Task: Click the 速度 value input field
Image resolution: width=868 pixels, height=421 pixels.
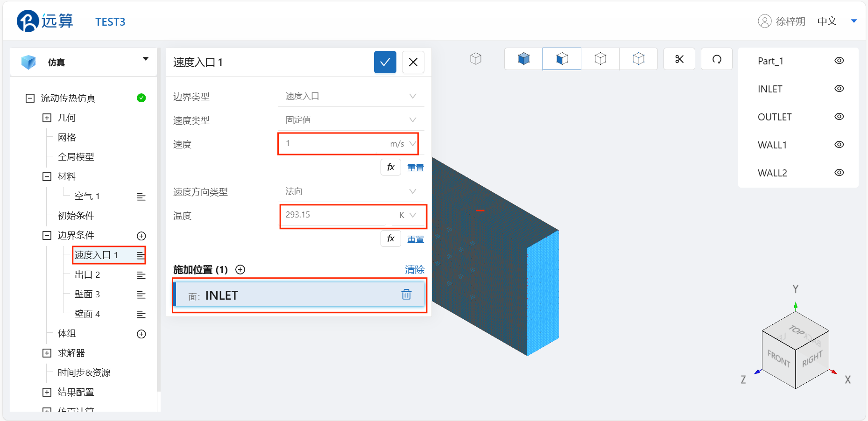Action: tap(334, 144)
